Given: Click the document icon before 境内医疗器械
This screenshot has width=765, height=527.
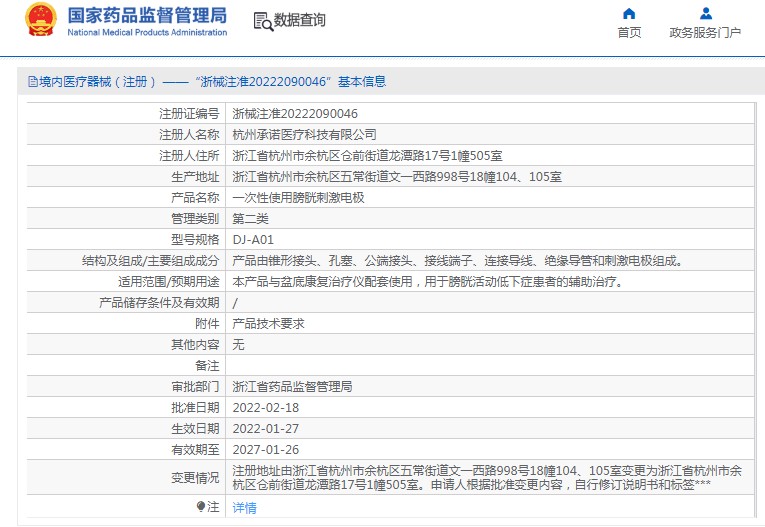Looking at the screenshot, I should pos(32,82).
